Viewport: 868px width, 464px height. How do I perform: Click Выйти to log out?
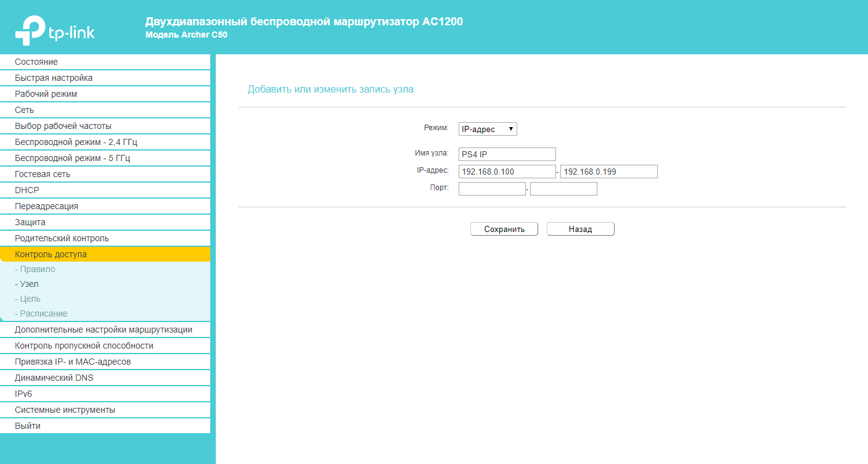105,426
